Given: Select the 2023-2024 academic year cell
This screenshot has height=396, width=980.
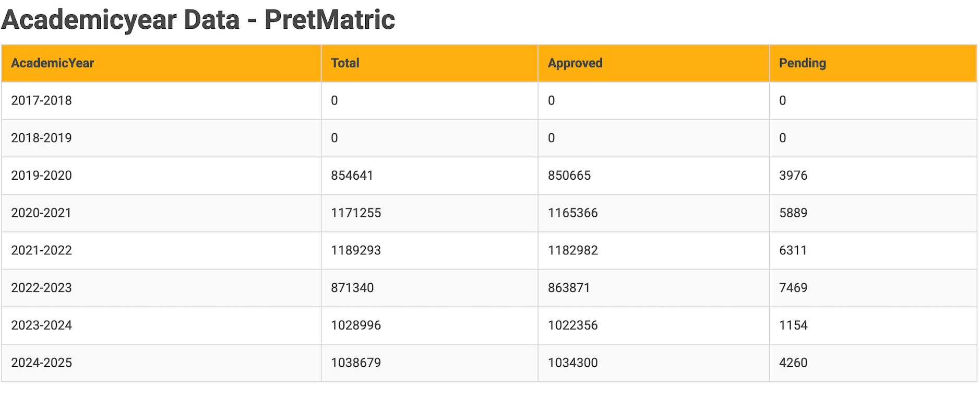Looking at the screenshot, I should coord(161,325).
